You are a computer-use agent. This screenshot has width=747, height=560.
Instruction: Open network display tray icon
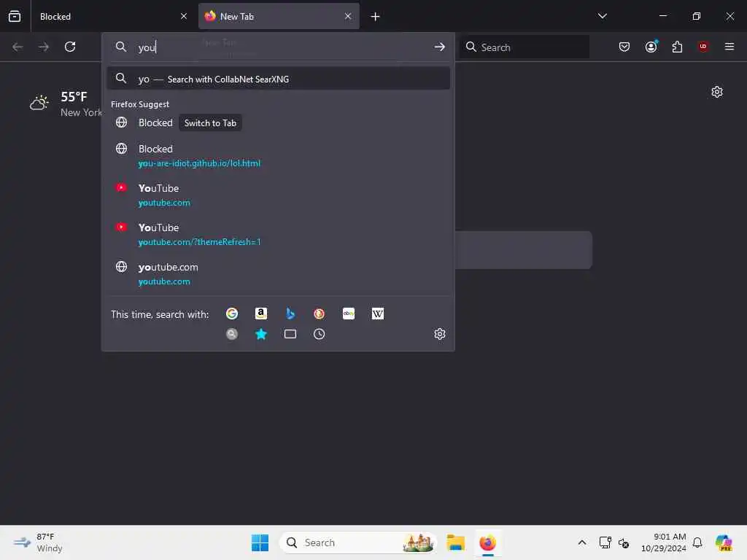click(605, 542)
